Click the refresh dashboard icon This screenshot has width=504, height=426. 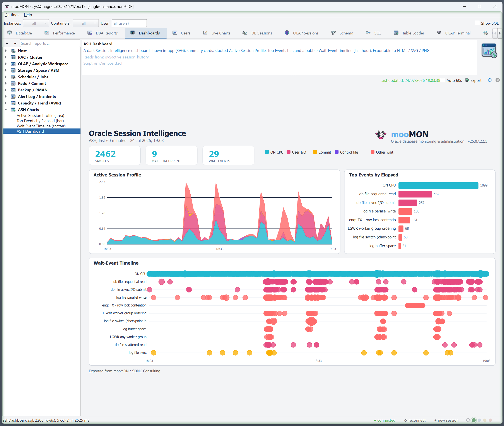pos(490,80)
